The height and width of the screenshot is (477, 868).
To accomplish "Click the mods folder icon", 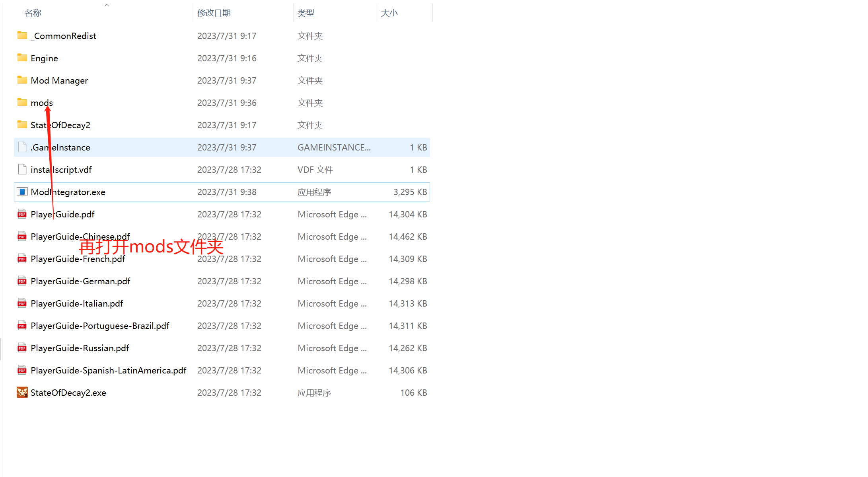I will (22, 102).
